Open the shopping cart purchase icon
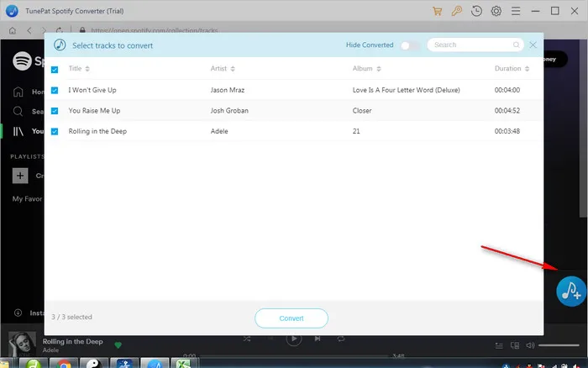The image size is (588, 368). click(437, 11)
